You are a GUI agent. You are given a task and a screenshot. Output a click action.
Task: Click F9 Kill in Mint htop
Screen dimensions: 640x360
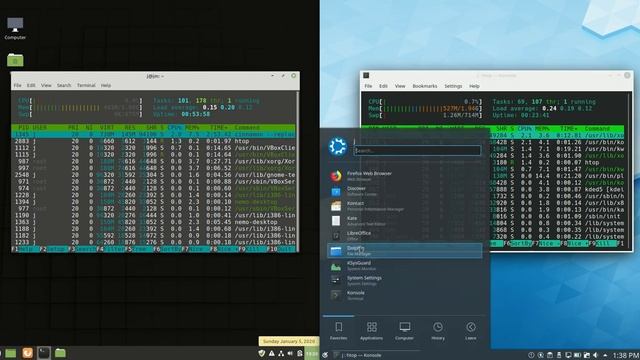click(x=252, y=249)
